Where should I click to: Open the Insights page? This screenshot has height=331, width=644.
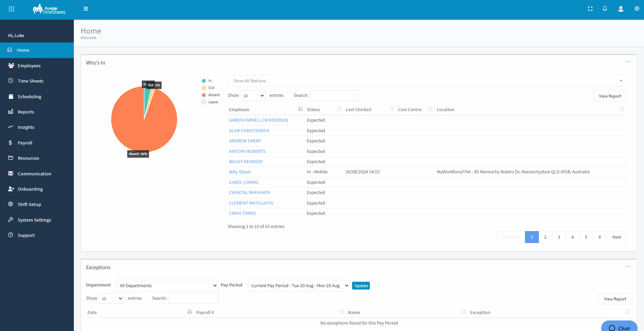pyautogui.click(x=26, y=127)
